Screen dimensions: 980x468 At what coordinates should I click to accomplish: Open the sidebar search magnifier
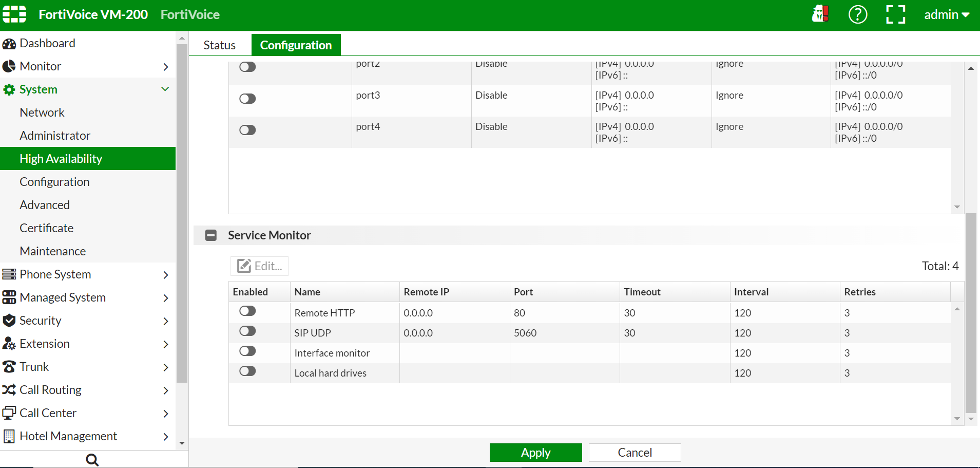[91, 459]
